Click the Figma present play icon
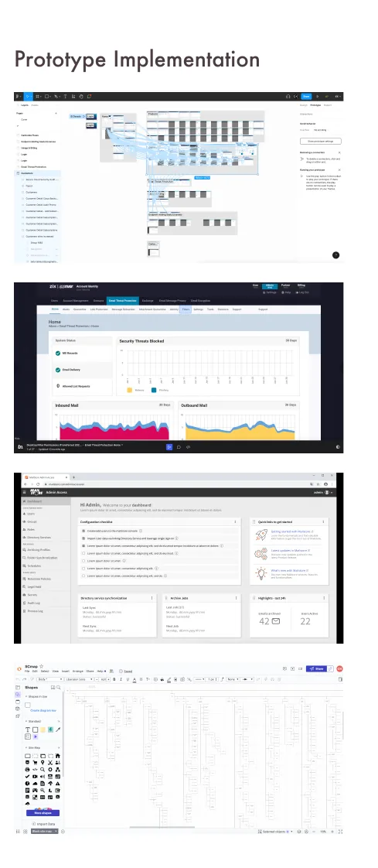Screen dimensions: 378x868 [x=317, y=97]
